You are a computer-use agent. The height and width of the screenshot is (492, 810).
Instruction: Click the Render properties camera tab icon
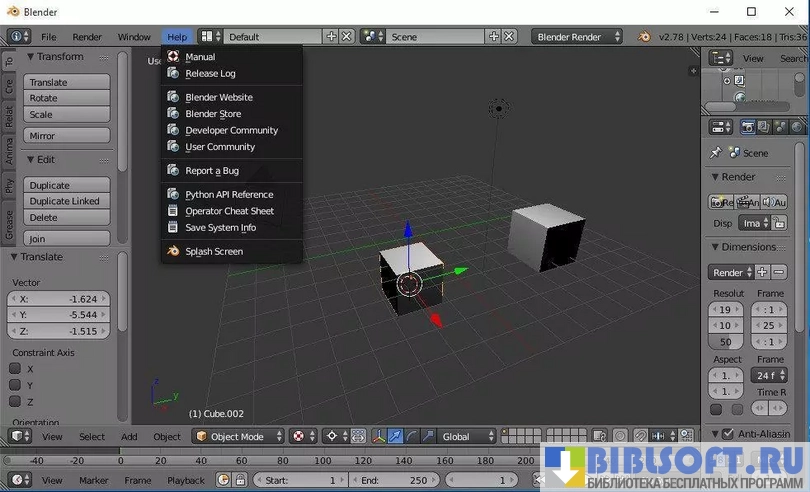(747, 127)
